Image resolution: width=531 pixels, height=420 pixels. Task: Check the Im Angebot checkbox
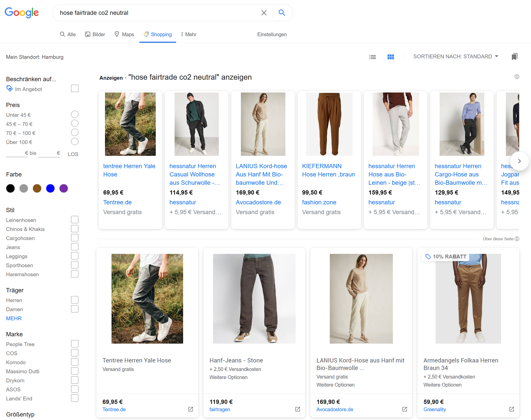click(x=75, y=88)
